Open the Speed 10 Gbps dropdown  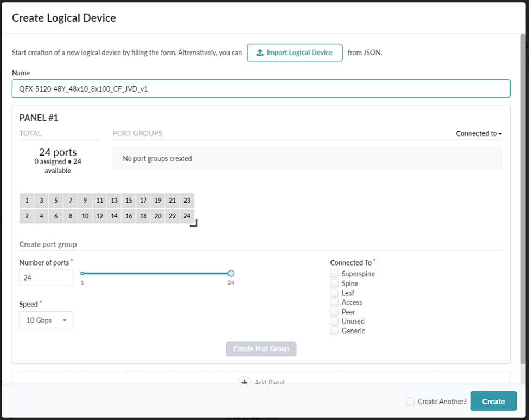tap(46, 320)
